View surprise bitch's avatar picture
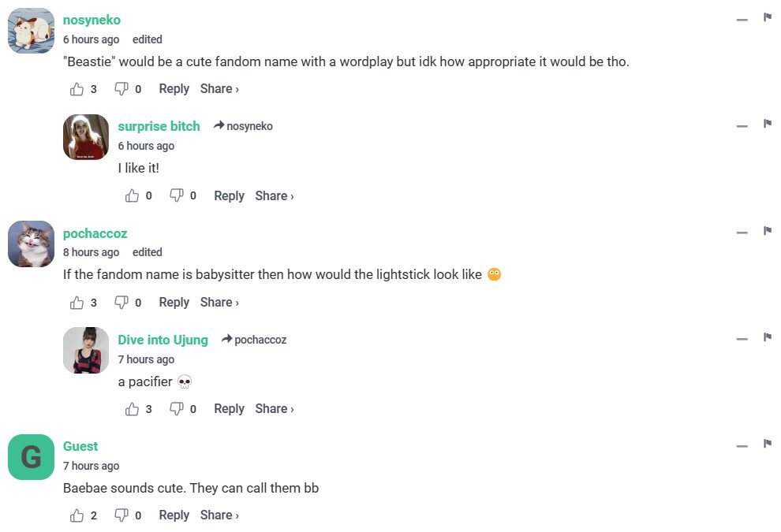 (x=86, y=137)
